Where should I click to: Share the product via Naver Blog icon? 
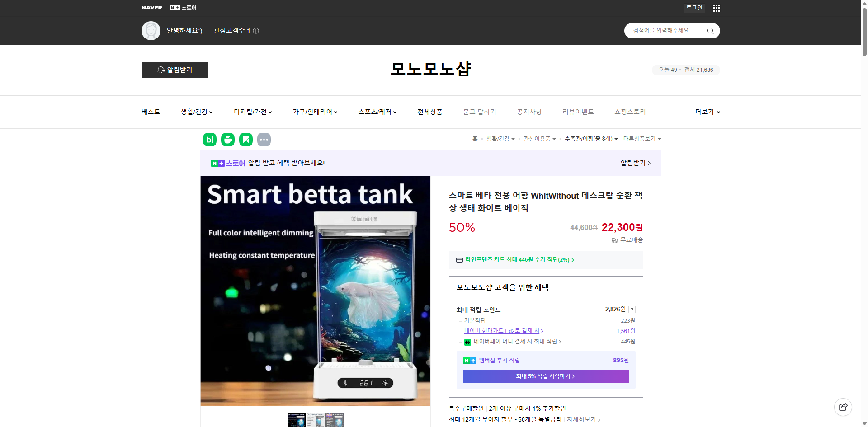[x=209, y=139]
